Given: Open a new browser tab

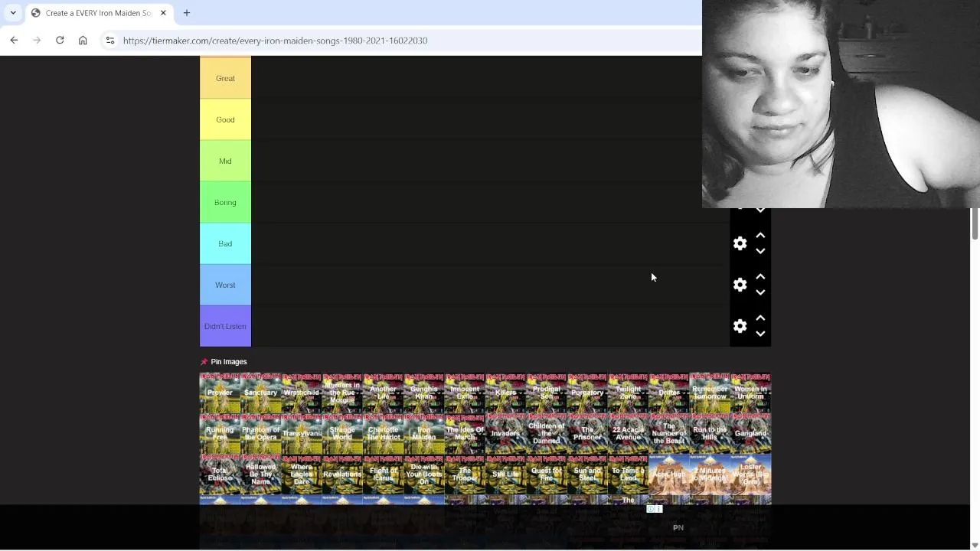Looking at the screenshot, I should click(186, 13).
